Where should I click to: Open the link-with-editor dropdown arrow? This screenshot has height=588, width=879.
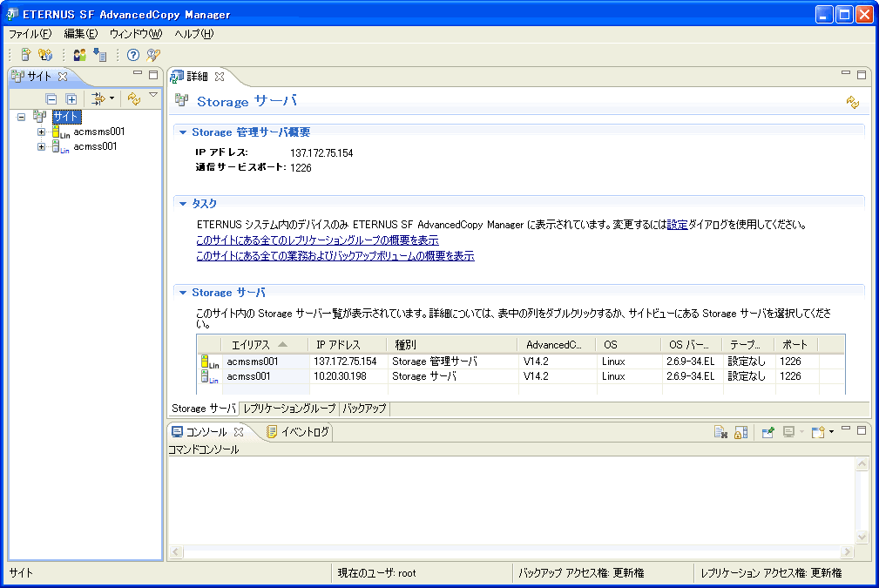coord(112,98)
